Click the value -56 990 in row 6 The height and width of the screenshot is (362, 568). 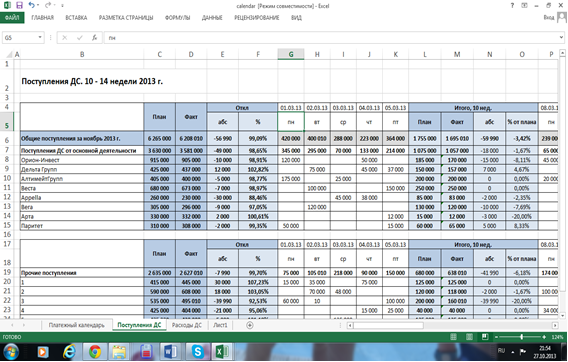pyautogui.click(x=222, y=138)
